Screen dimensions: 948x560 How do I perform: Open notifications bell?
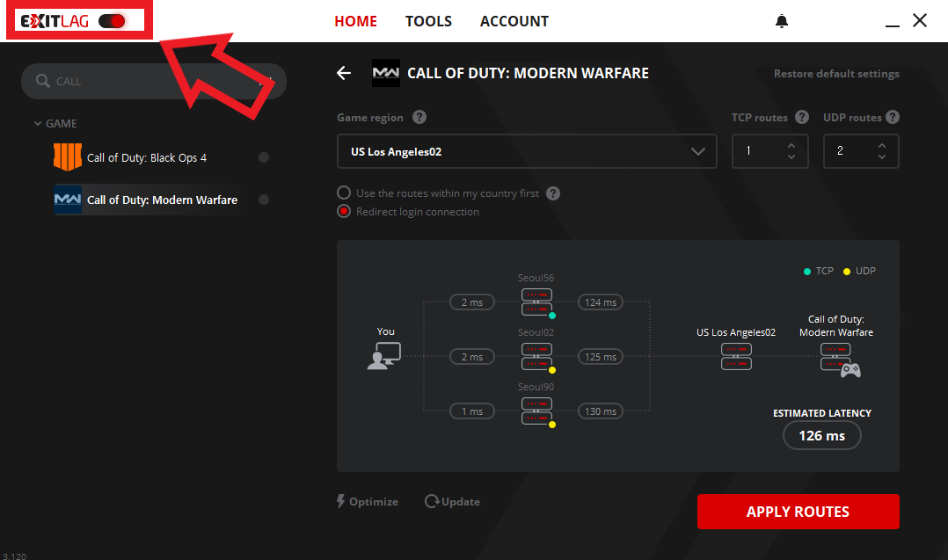[782, 21]
